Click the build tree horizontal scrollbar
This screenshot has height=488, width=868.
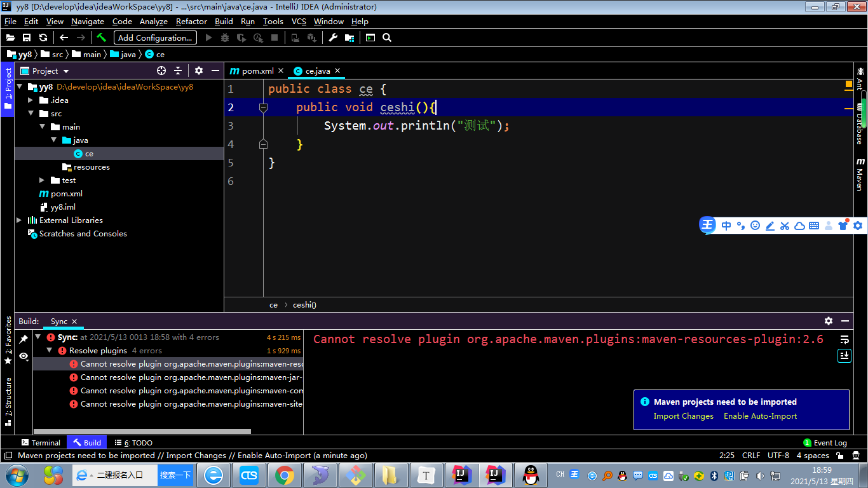click(x=142, y=431)
